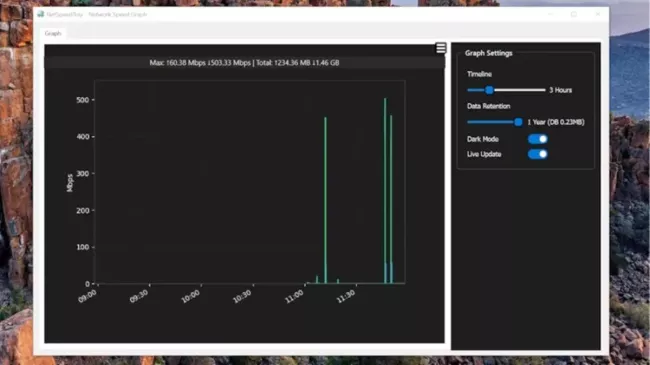Click the spike just after 11:00
Viewport: 650px width, 365px height.
[x=325, y=200]
